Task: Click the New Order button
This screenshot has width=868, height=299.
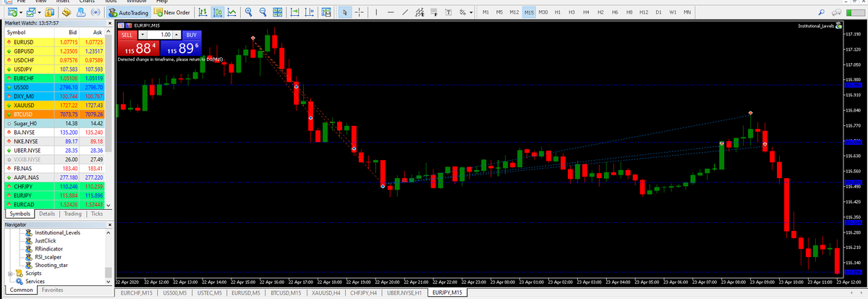Action: [173, 12]
